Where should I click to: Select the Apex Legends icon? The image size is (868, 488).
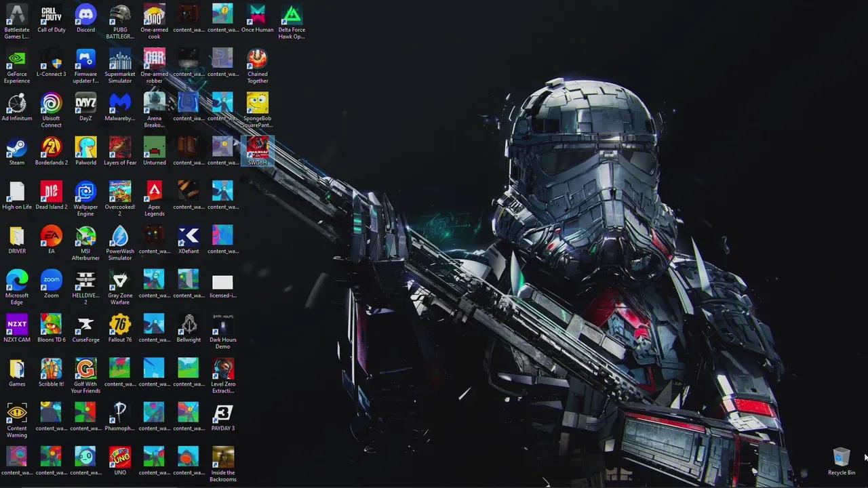point(155,199)
